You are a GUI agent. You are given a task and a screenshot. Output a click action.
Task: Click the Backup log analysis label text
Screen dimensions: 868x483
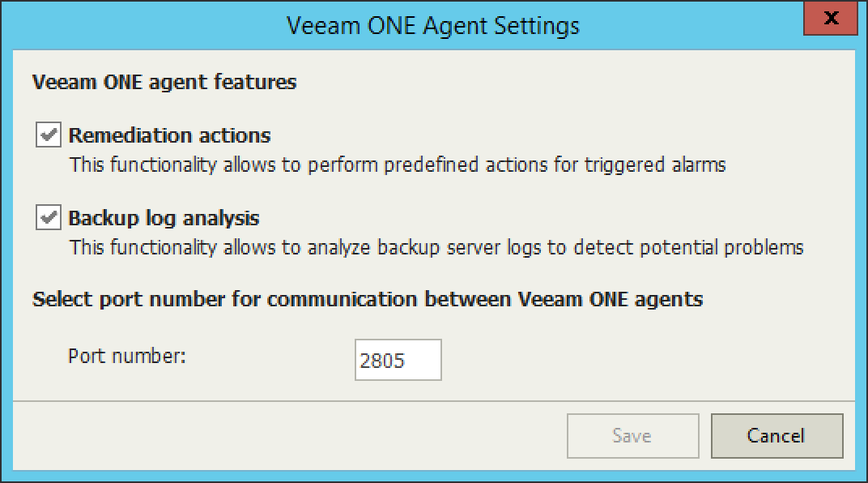tap(164, 218)
